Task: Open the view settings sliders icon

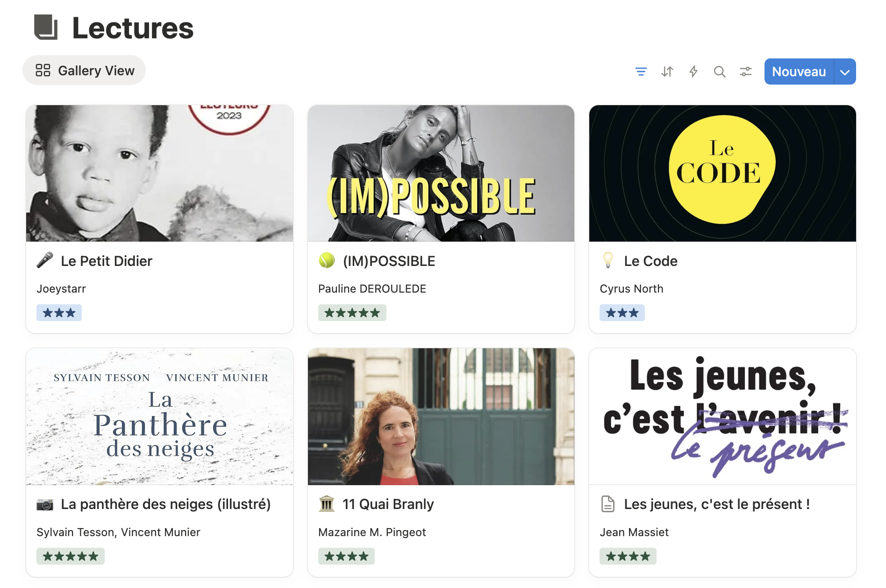Action: coord(745,72)
